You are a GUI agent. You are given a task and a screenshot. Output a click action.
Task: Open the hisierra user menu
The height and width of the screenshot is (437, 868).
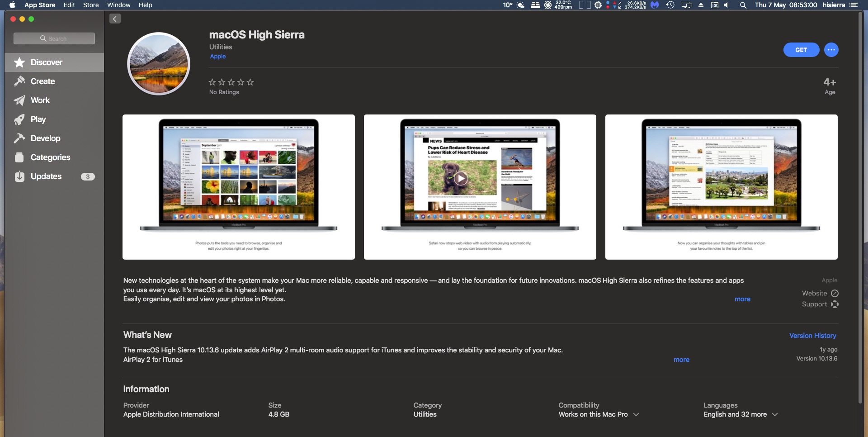coord(834,5)
